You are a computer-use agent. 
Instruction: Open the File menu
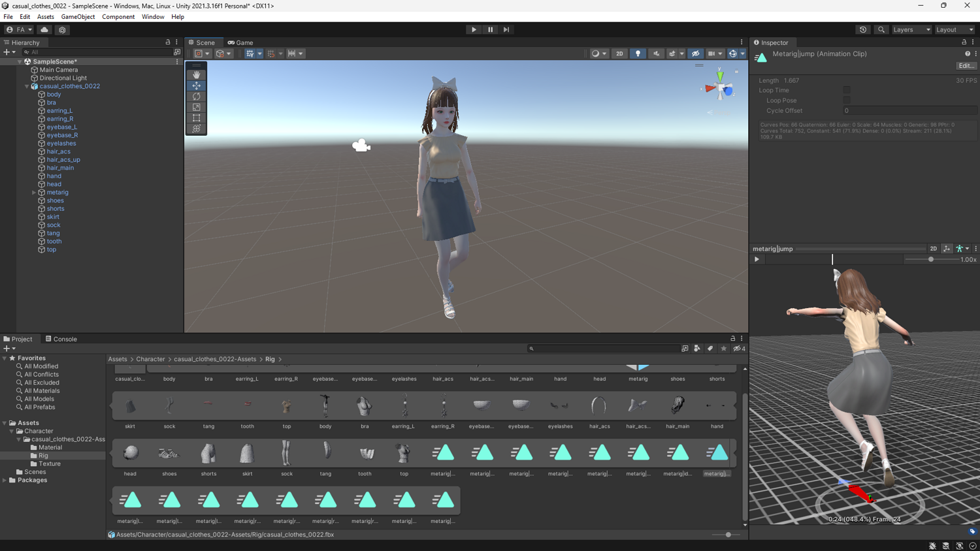click(8, 17)
